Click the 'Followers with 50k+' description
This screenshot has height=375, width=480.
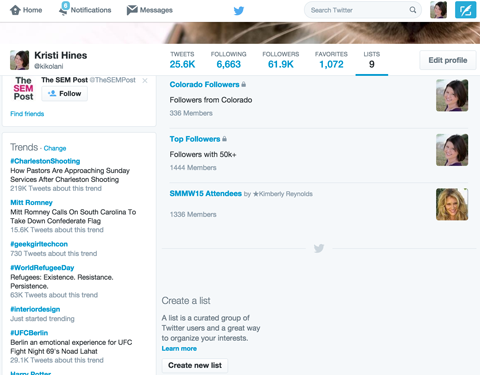[203, 154]
